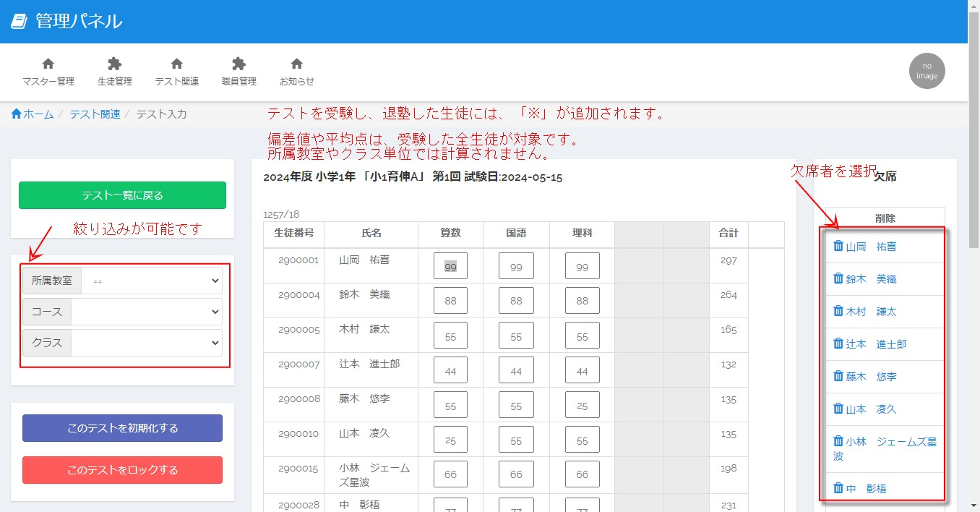Click the trash icon beside 山岡 祐喜

838,246
